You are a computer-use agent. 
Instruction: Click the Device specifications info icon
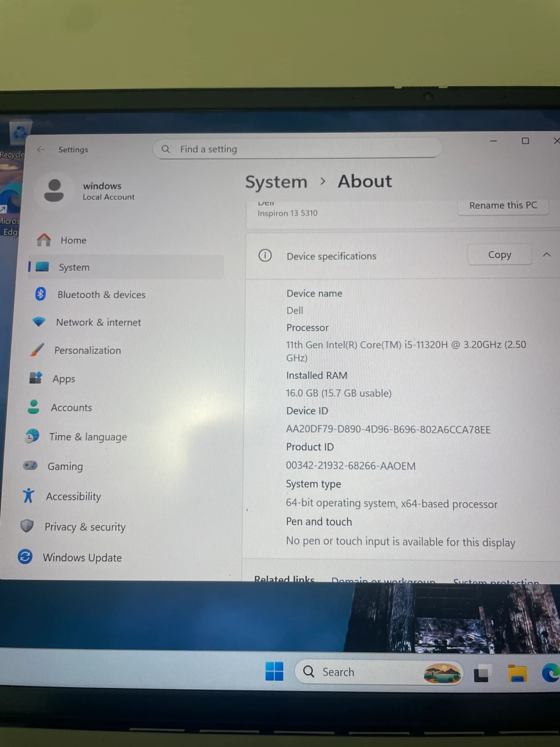[265, 255]
